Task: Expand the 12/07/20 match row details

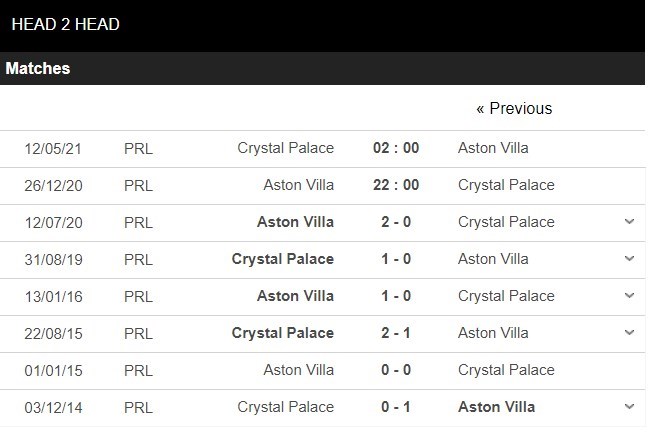Action: (x=629, y=222)
